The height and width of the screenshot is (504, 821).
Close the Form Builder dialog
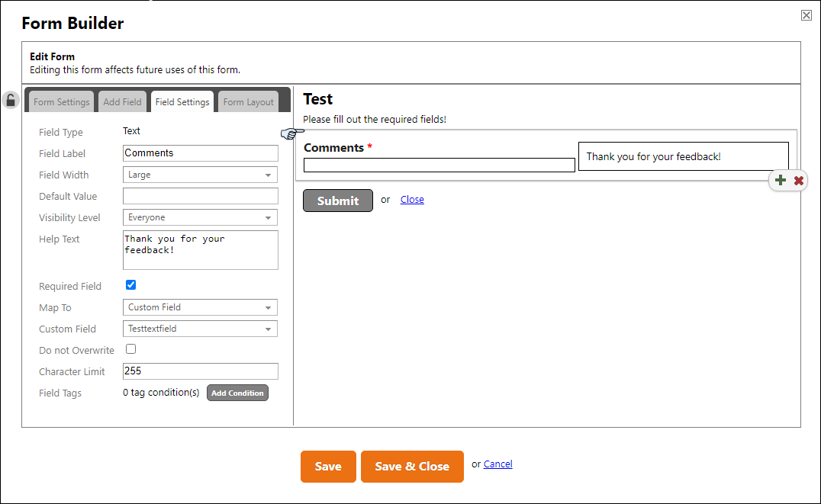[x=806, y=14]
